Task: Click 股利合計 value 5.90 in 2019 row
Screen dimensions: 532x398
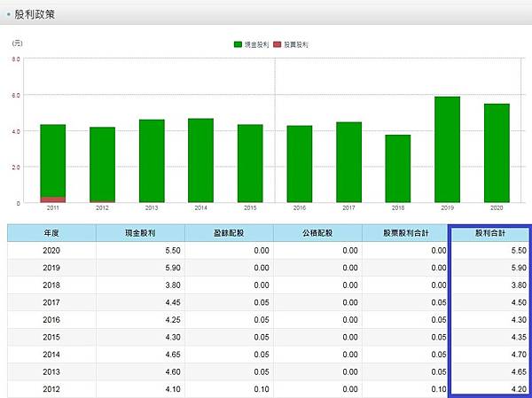Action: [x=519, y=268]
